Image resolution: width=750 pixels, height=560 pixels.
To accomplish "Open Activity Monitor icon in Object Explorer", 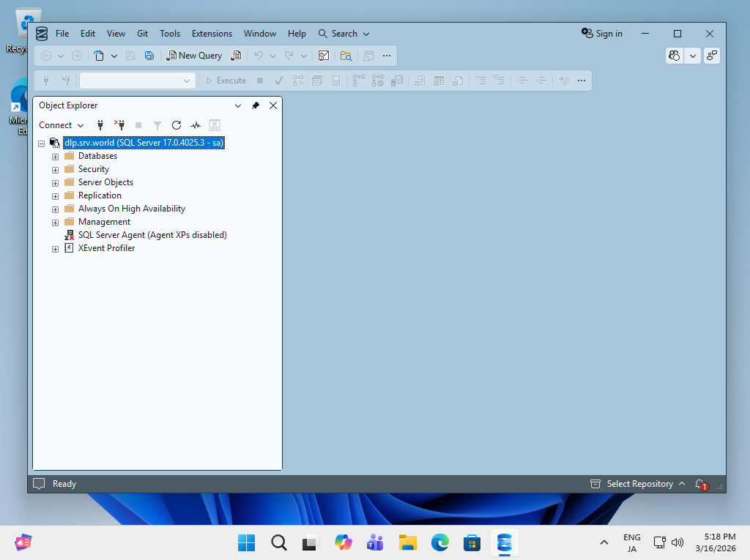I will pos(196,125).
